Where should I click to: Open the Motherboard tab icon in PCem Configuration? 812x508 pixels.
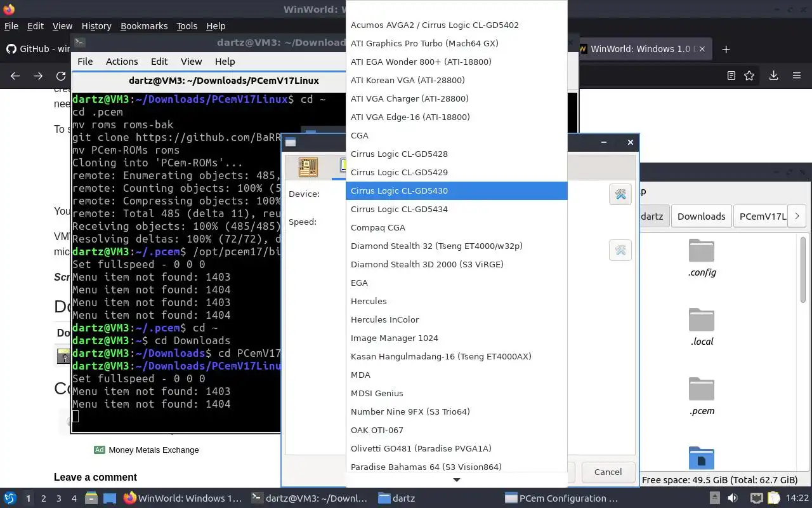(308, 167)
